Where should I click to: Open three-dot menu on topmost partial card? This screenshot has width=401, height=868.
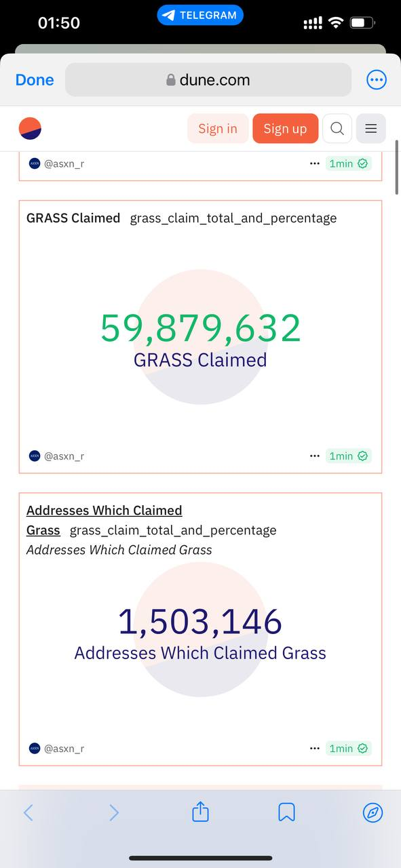click(314, 163)
